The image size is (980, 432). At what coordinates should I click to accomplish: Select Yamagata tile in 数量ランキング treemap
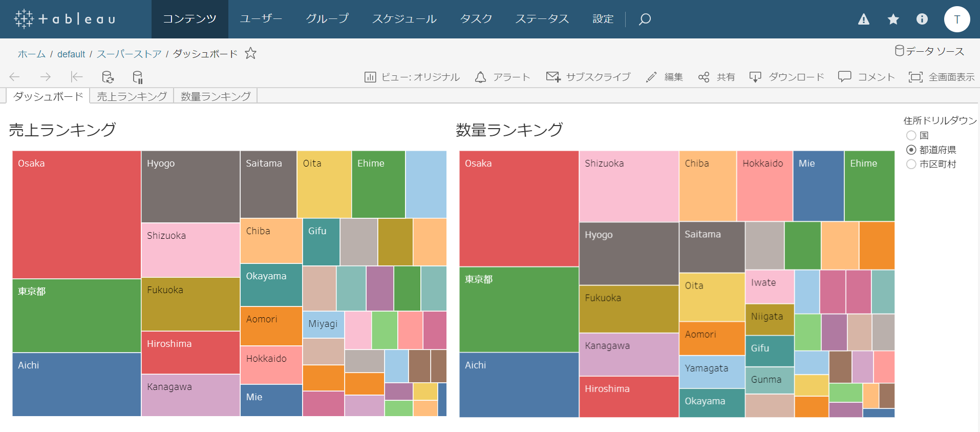[712, 372]
